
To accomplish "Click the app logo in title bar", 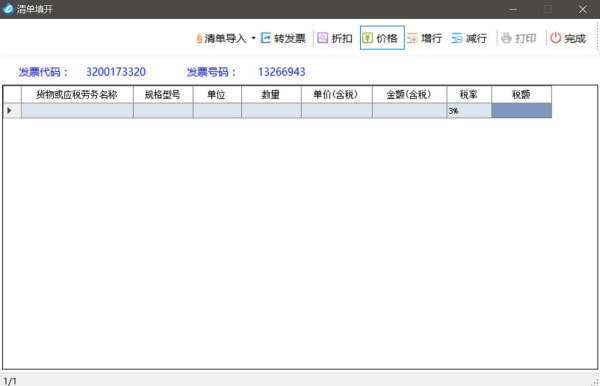I will [8, 9].
